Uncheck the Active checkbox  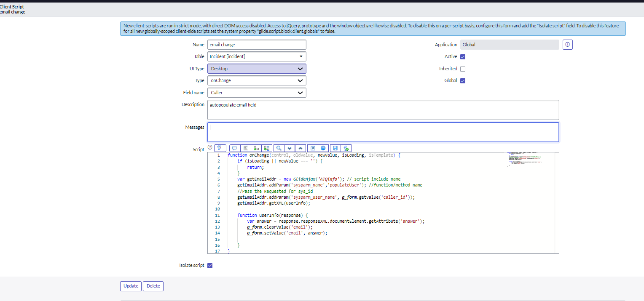pyautogui.click(x=463, y=57)
